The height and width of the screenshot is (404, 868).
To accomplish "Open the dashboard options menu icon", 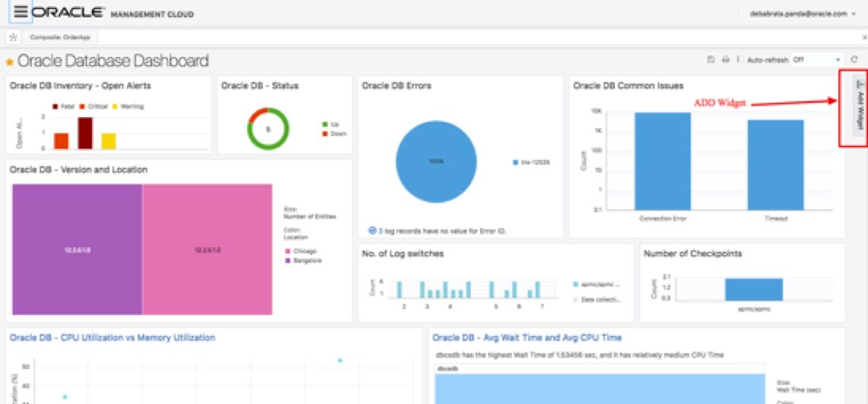I will click(738, 60).
